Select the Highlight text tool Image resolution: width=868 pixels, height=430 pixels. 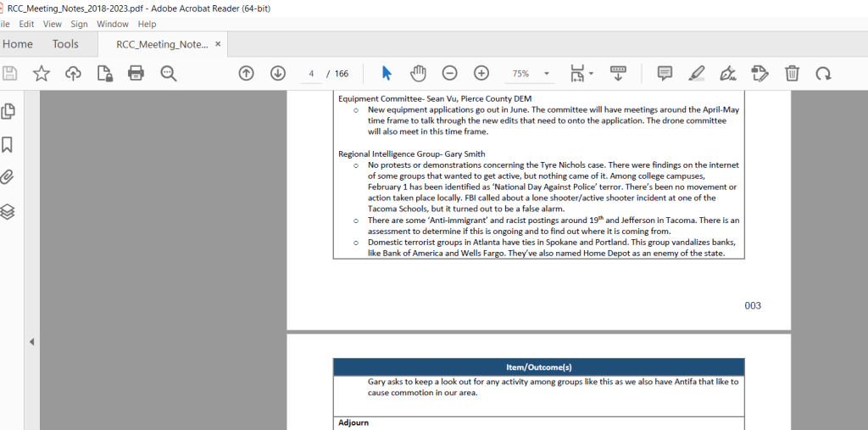pos(696,74)
